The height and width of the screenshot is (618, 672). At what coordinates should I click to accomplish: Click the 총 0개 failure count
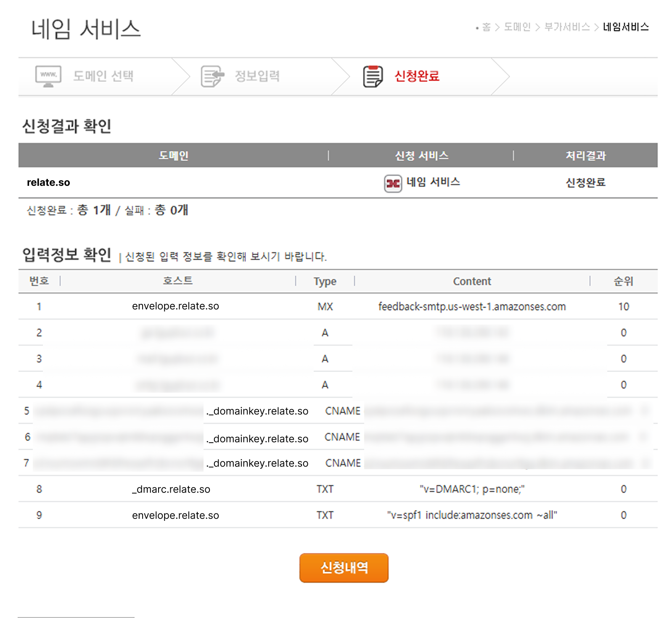point(172,210)
